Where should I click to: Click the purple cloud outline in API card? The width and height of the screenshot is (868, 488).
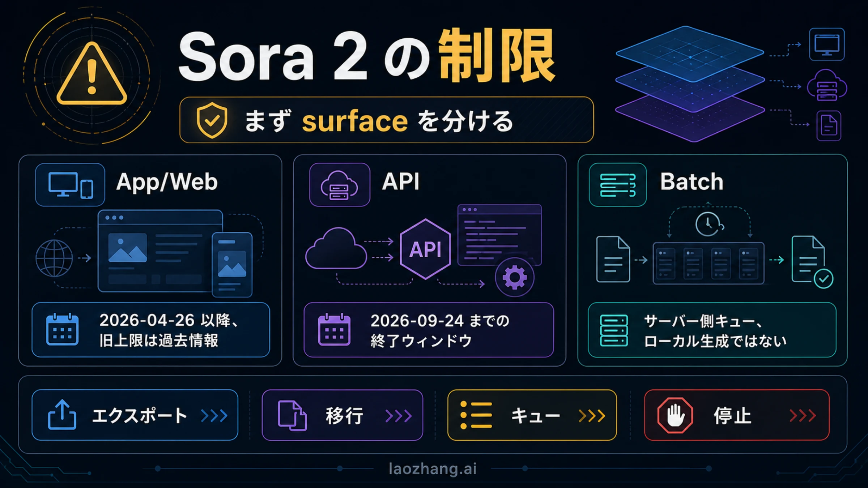[336, 248]
